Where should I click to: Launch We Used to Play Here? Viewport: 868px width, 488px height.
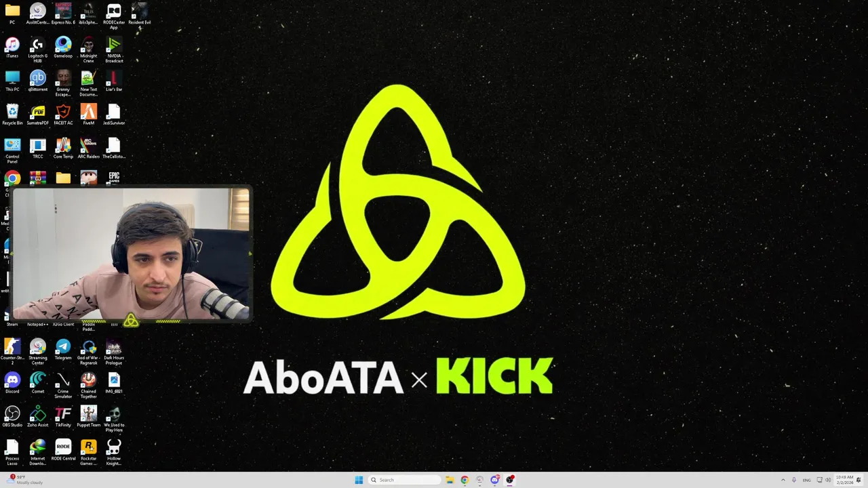click(x=114, y=420)
